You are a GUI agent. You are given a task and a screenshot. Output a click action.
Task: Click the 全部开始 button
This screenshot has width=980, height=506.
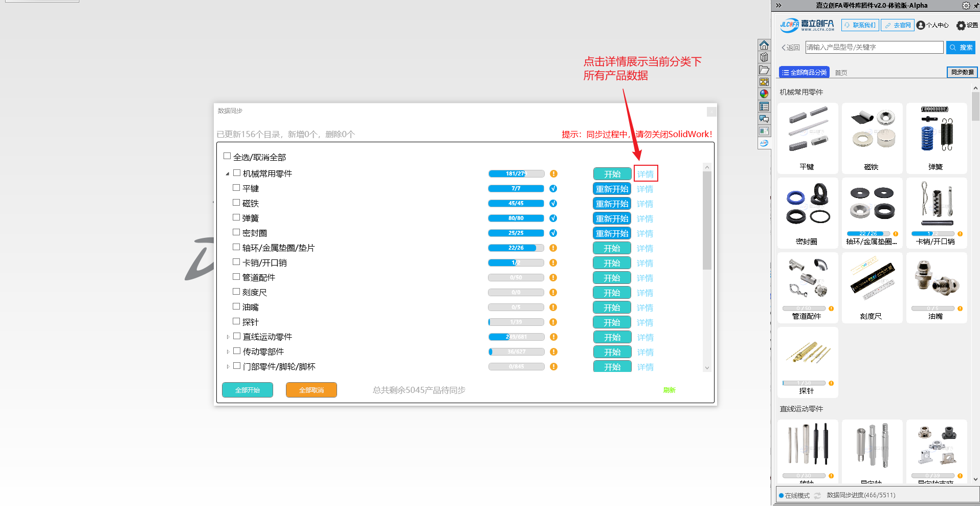pos(248,390)
